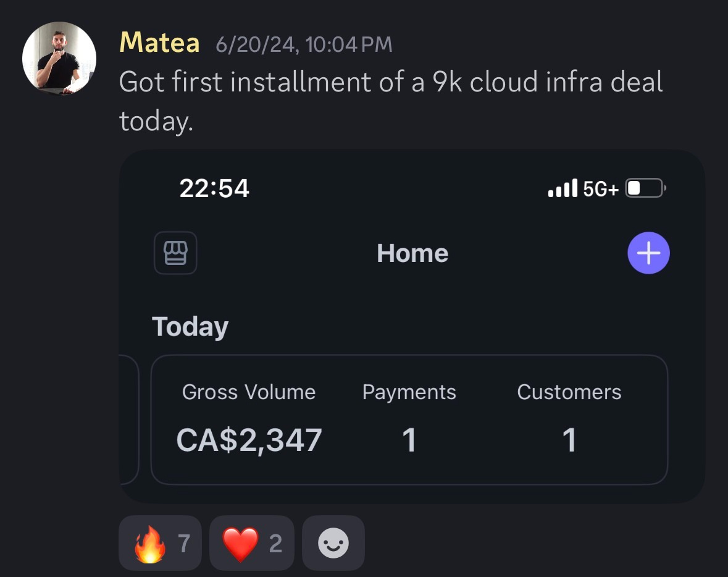Open the Matea username profile
This screenshot has height=577, width=728.
click(x=159, y=43)
